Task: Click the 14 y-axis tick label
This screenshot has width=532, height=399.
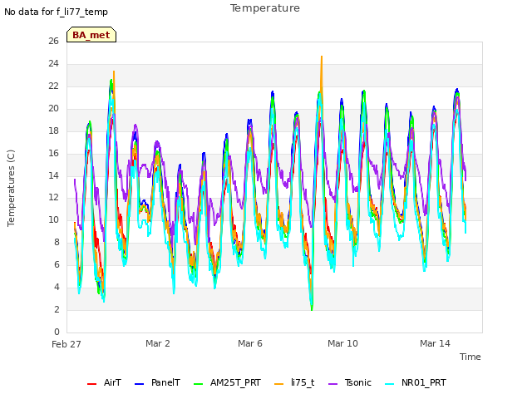Action: tap(53, 175)
